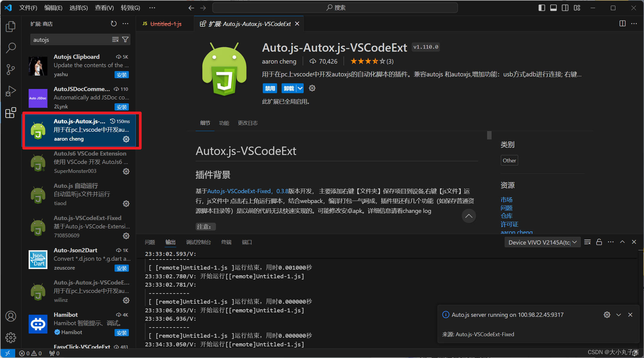Open the Source Control view

tap(11, 69)
